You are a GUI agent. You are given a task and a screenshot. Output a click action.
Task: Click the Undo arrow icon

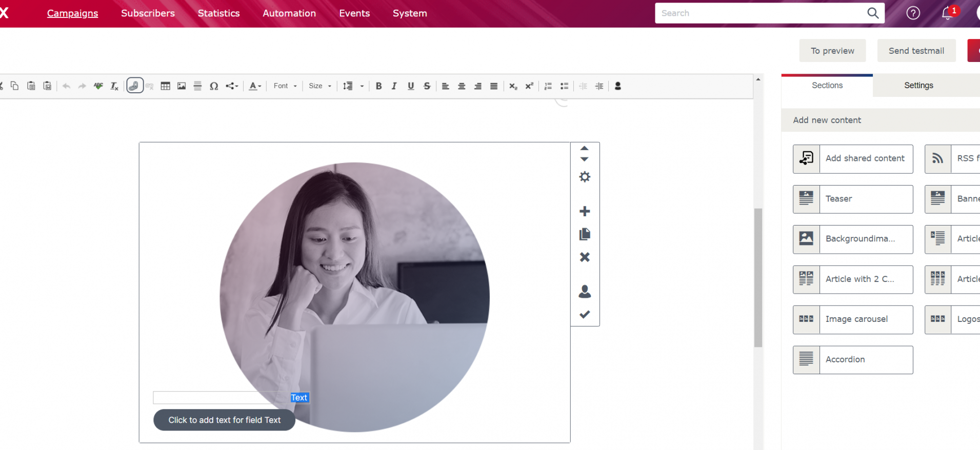click(x=66, y=86)
